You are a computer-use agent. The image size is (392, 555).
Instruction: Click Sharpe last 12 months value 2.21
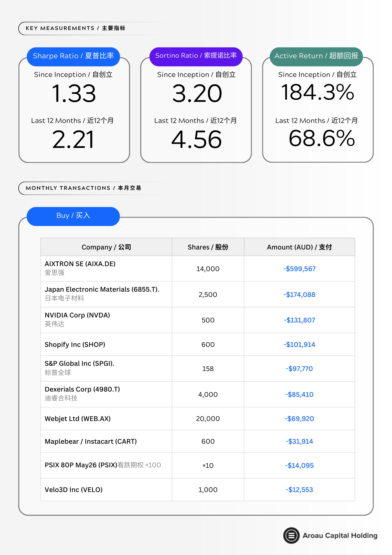[x=73, y=140]
